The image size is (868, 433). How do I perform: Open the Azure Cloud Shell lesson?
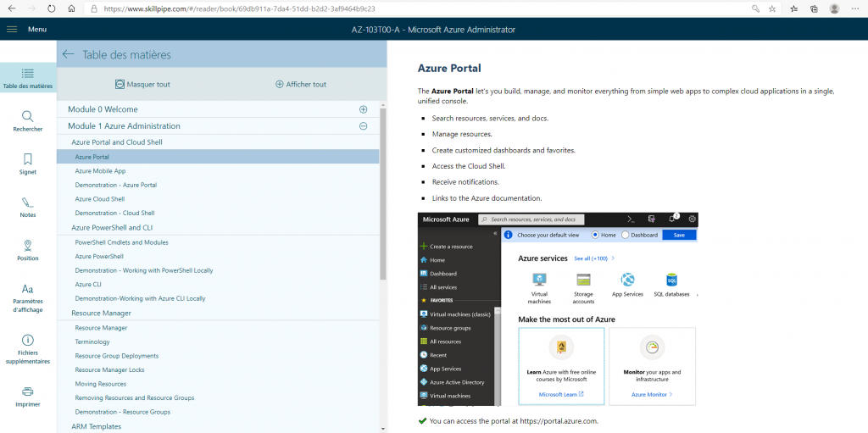(x=100, y=199)
